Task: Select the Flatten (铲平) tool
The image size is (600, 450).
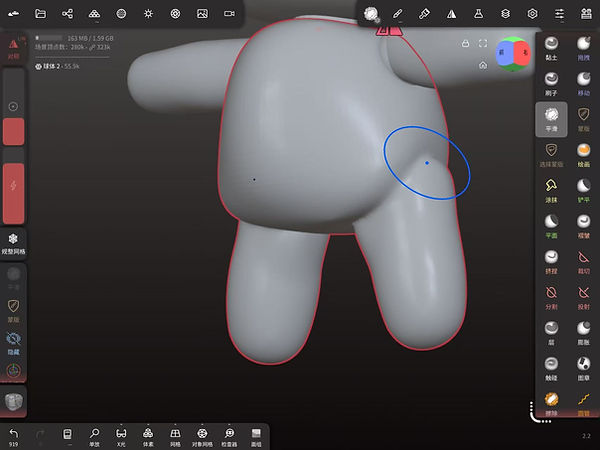Action: coord(583,191)
